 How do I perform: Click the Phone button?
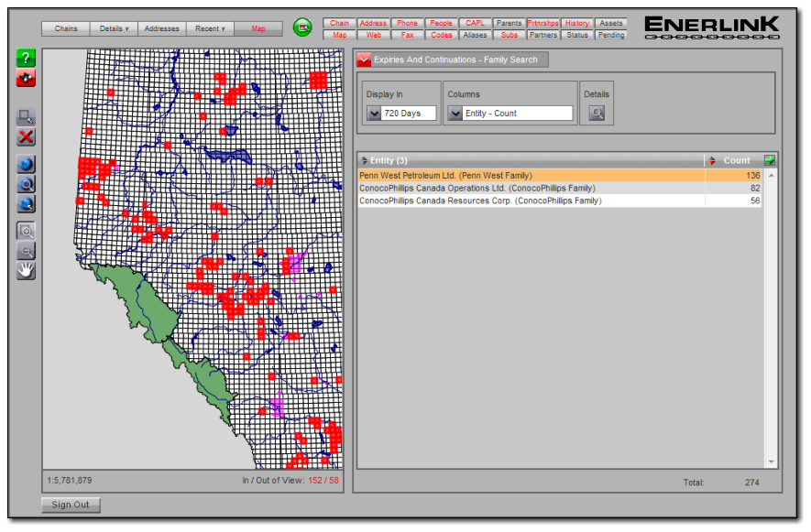(x=407, y=23)
